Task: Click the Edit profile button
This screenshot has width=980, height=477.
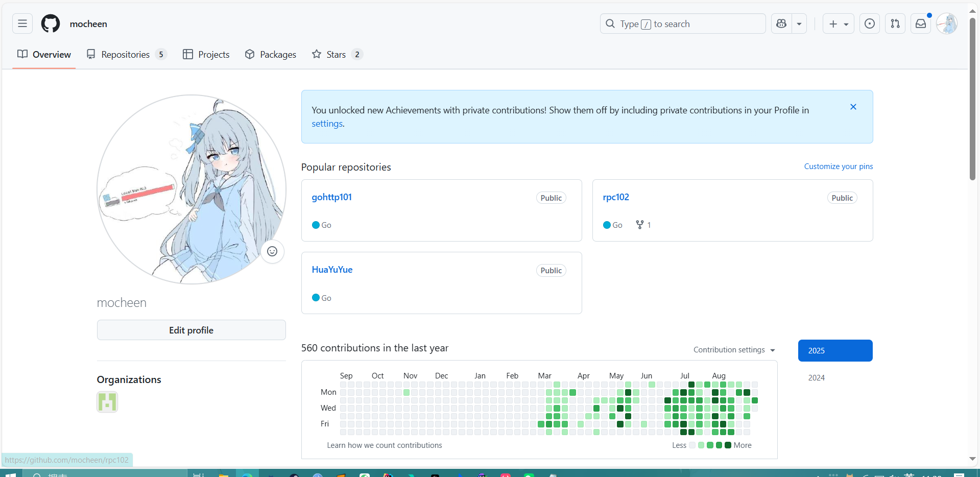Action: coord(192,330)
